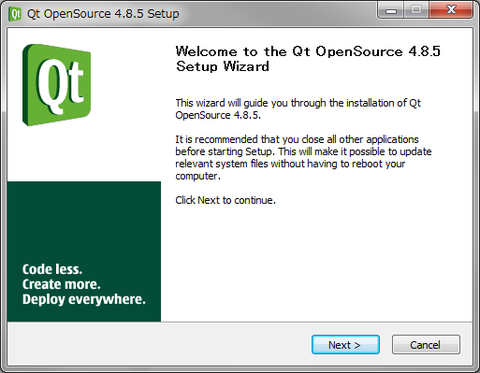Minimize the Qt Setup window
The width and height of the screenshot is (480, 373).
tap(391, 11)
